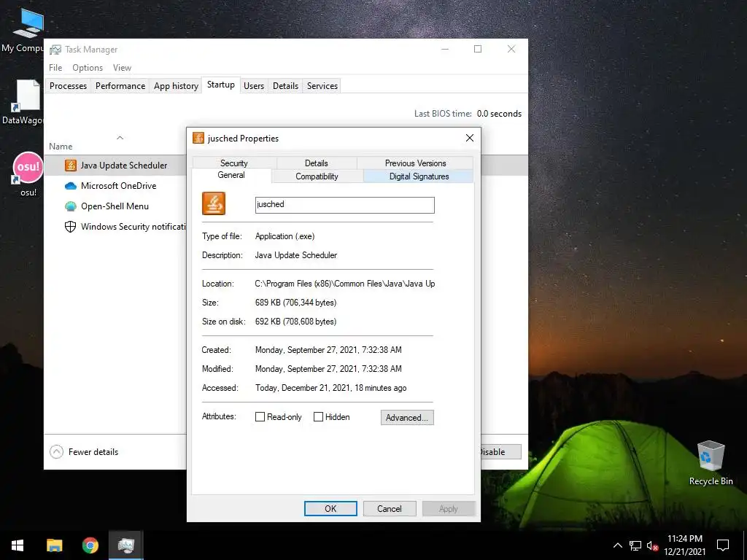Click the Accessed date value
The height and width of the screenshot is (560, 747).
pos(331,388)
